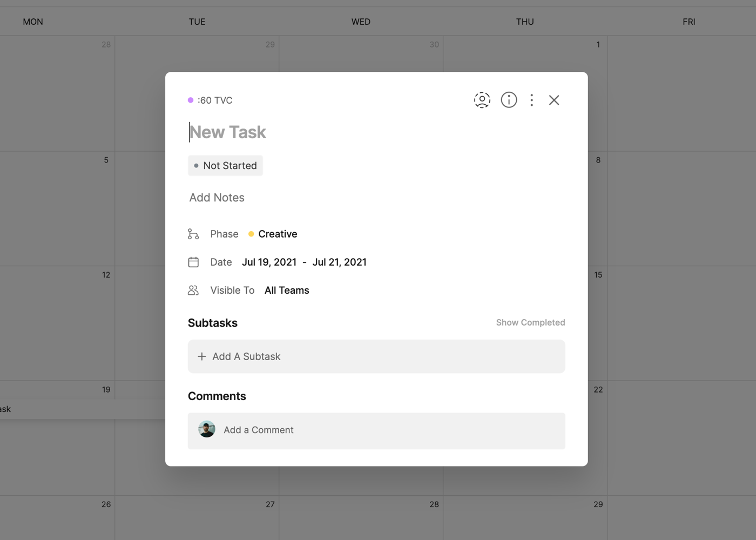Close the New Task dialog
Viewport: 756px width, 540px height.
pyautogui.click(x=554, y=100)
